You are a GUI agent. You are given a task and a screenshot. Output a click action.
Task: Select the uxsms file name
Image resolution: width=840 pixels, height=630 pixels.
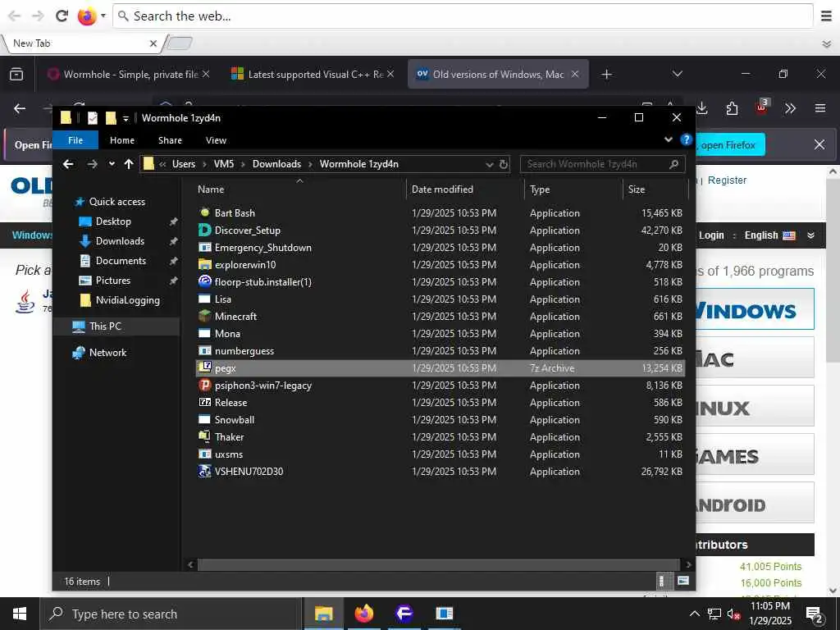229,454
